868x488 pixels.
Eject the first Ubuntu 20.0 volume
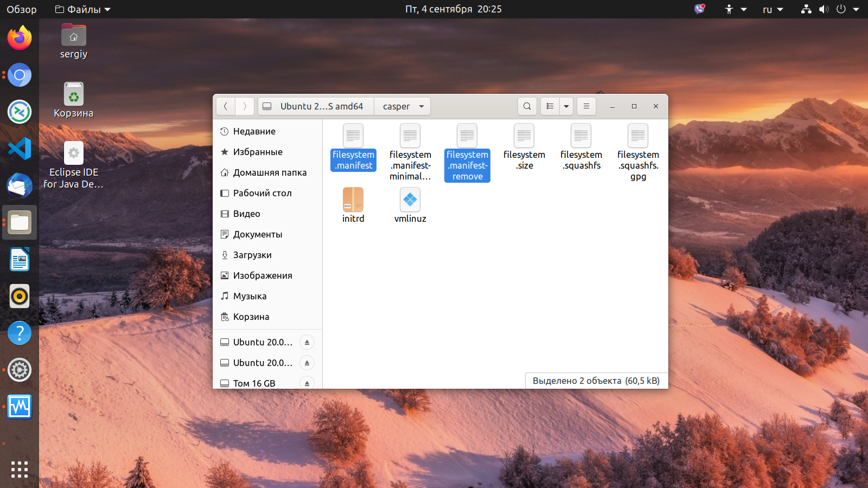click(307, 342)
